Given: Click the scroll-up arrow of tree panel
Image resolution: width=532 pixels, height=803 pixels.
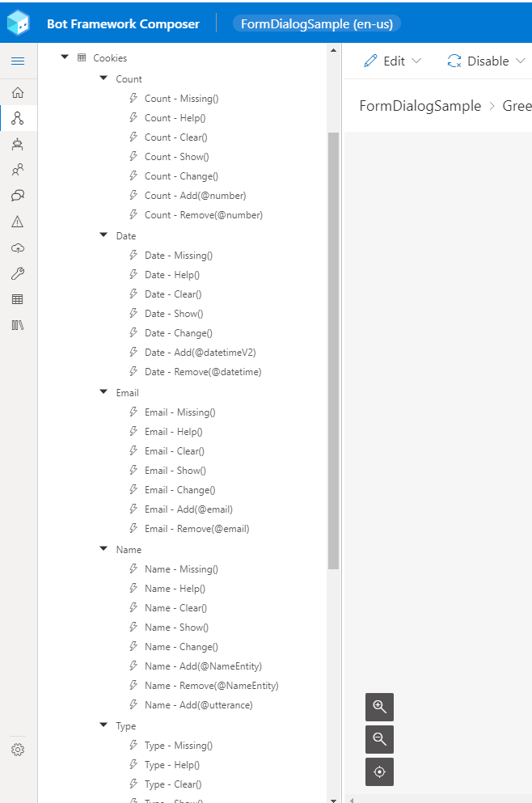Looking at the screenshot, I should (333, 50).
